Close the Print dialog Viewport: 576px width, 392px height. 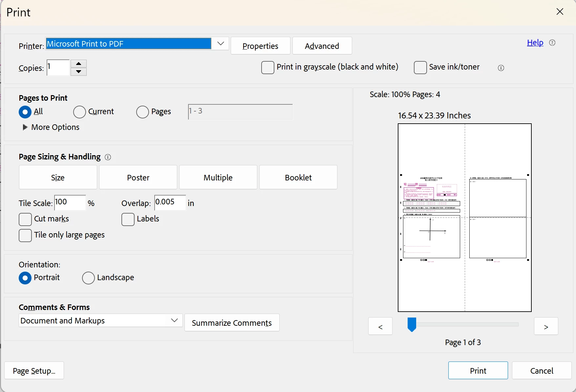click(560, 12)
